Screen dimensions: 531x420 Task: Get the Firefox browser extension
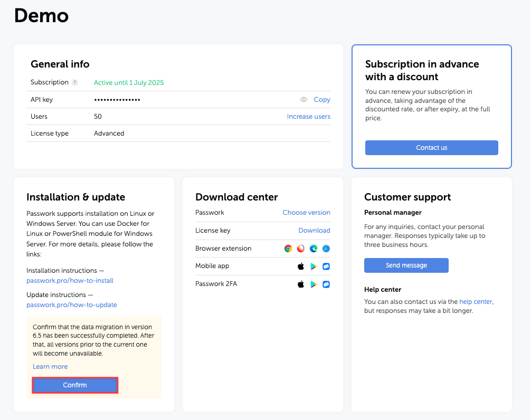pyautogui.click(x=301, y=248)
